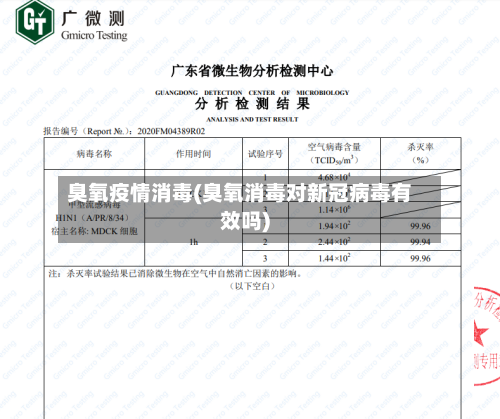The image size is (500, 419).
Task: Click the 宿主名称: MDCK 细胞 text
Action: point(94,231)
